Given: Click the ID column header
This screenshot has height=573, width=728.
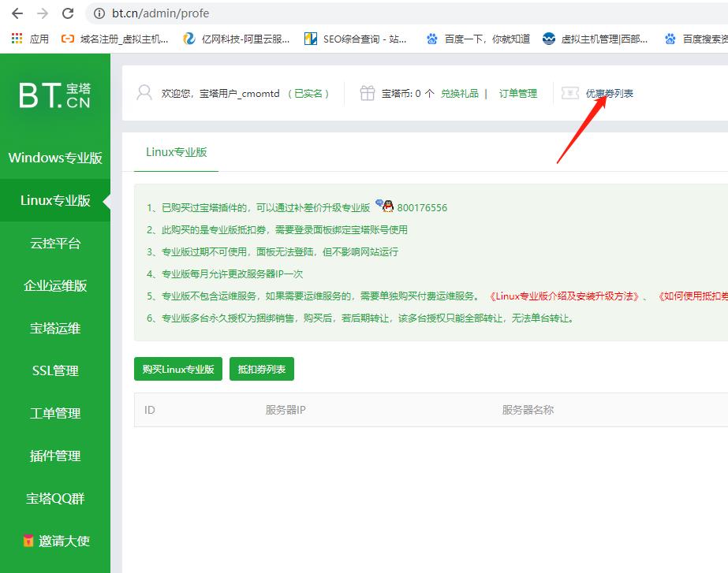Looking at the screenshot, I should [150, 410].
